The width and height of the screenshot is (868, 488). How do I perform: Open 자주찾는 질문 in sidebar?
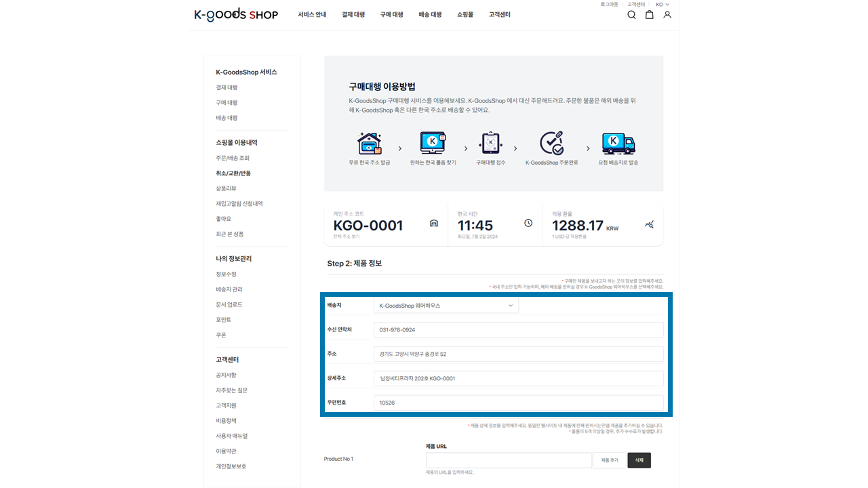click(231, 390)
